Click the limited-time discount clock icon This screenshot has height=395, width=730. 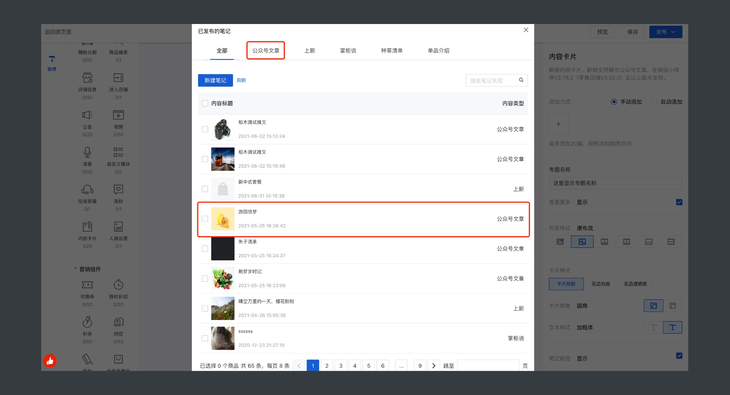118,285
